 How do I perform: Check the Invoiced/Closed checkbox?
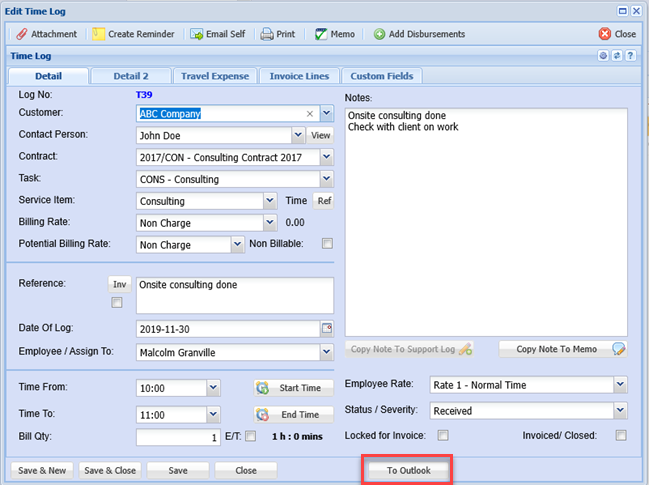[621, 435]
